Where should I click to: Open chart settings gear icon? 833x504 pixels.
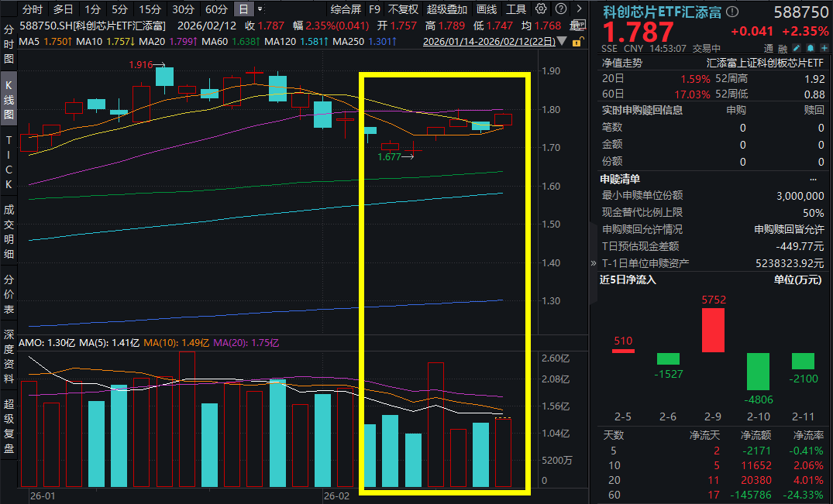coord(541,9)
